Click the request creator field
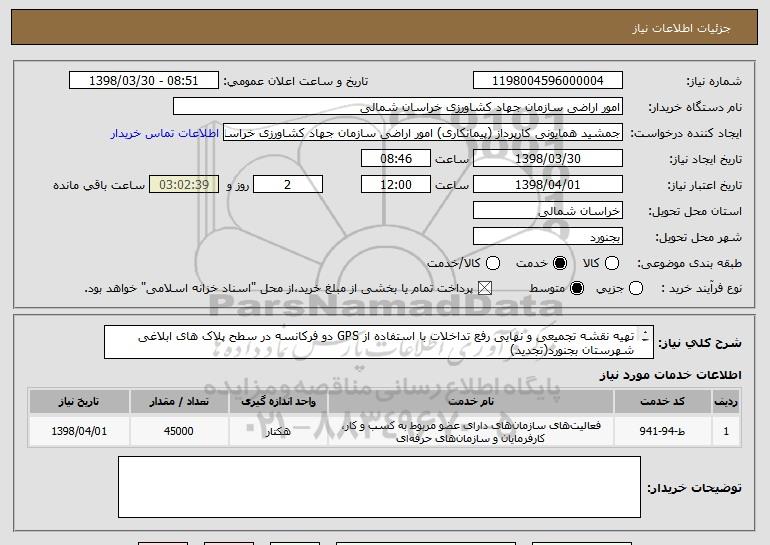 423,133
